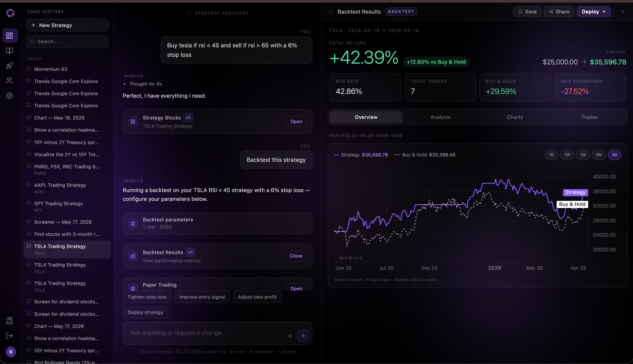Open the 'Momentum 63' chat

(x=67, y=69)
